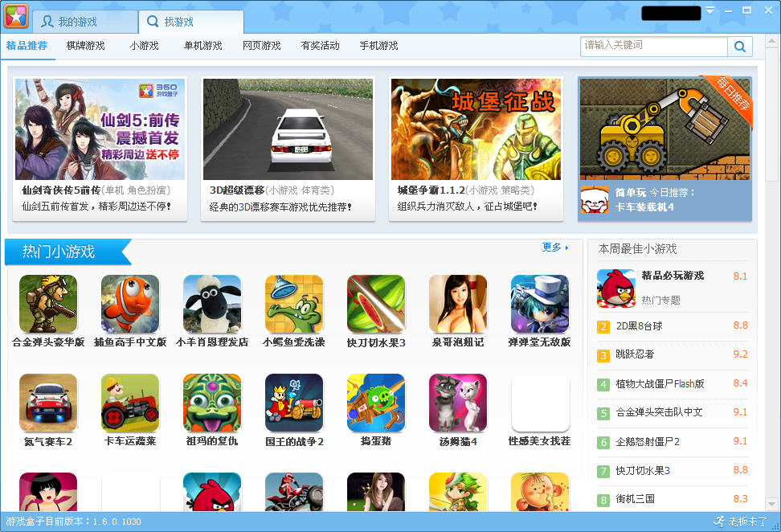Open 小羊肖恩理发店 game icon
Viewport: 781px width, 532px height.
(x=212, y=304)
